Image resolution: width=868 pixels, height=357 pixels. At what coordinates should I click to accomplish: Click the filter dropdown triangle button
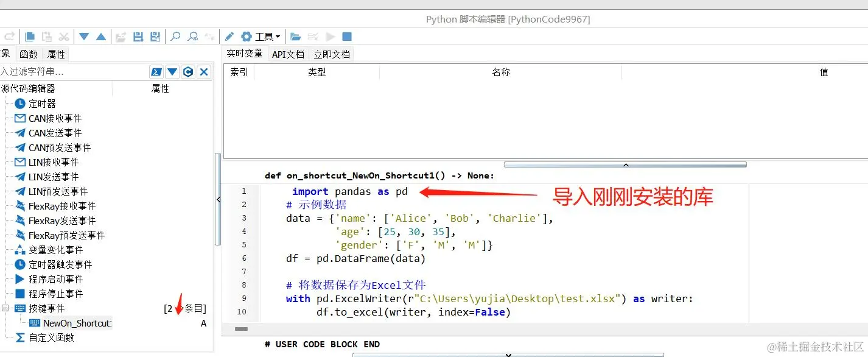point(172,72)
